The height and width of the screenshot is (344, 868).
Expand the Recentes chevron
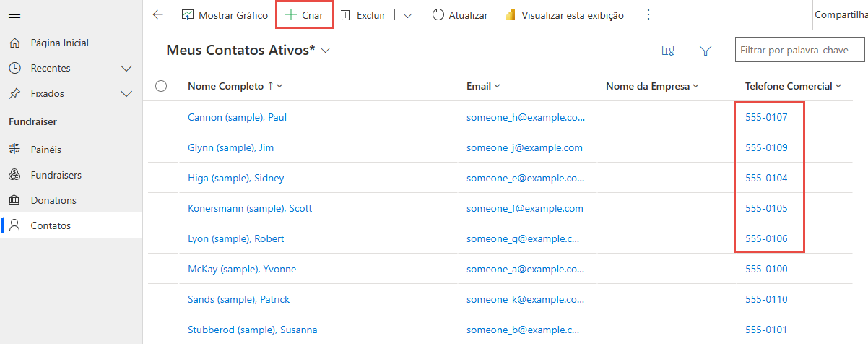(126, 69)
